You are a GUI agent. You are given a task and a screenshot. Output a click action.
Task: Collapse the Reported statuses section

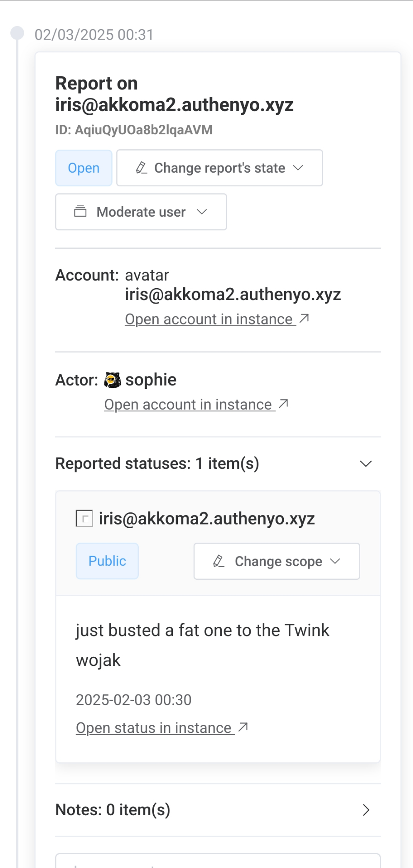(366, 464)
